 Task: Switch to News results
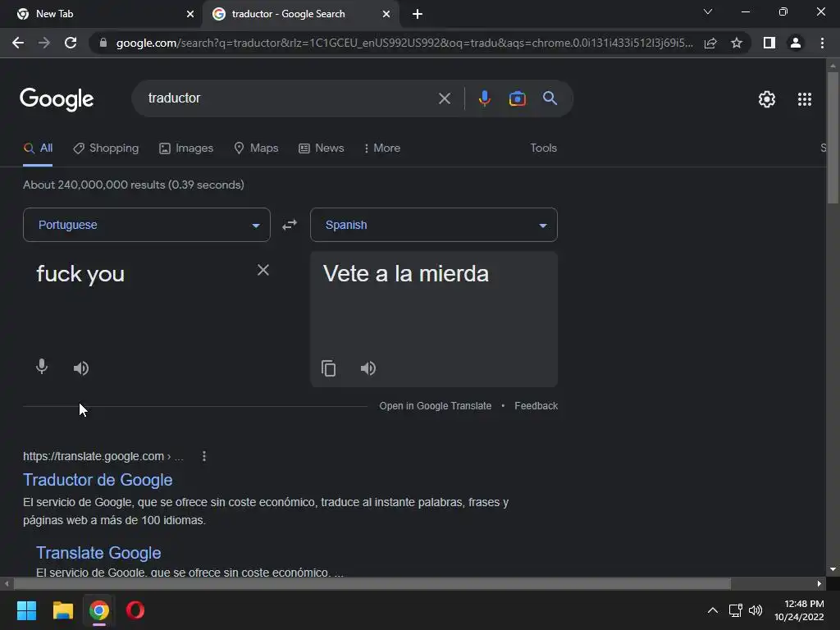pos(322,148)
